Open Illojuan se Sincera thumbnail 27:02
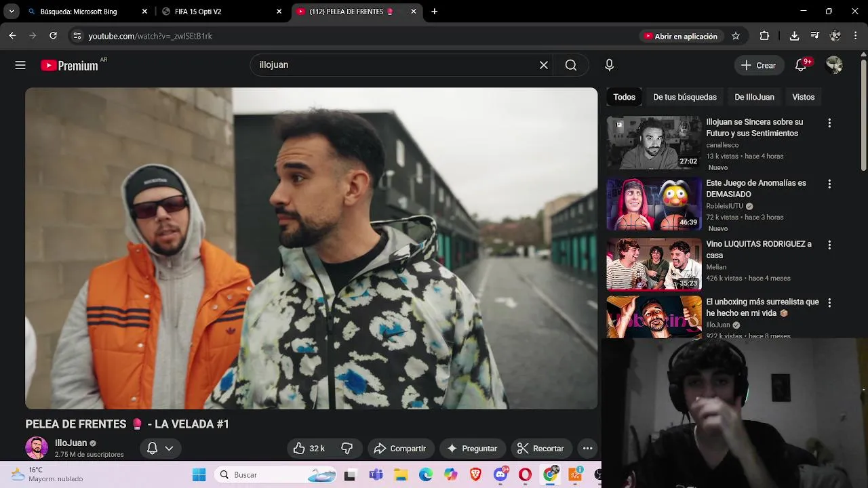Image resolution: width=868 pixels, height=488 pixels. (x=654, y=142)
